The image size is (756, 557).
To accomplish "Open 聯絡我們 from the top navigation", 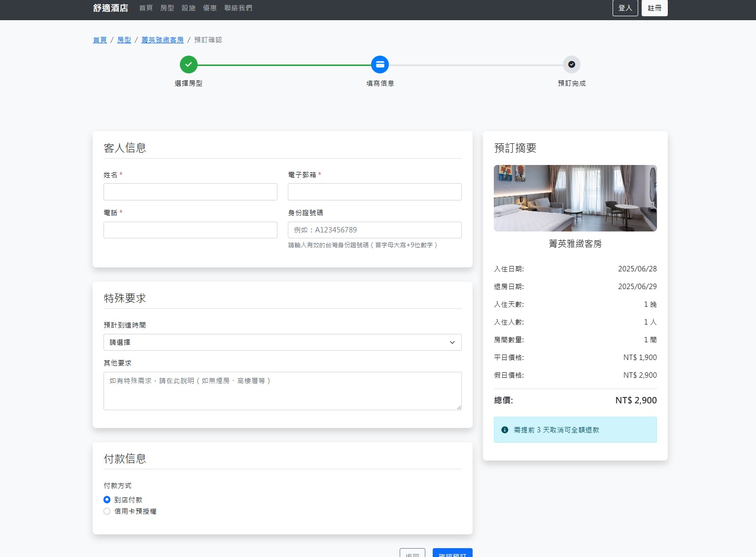I will tap(238, 8).
